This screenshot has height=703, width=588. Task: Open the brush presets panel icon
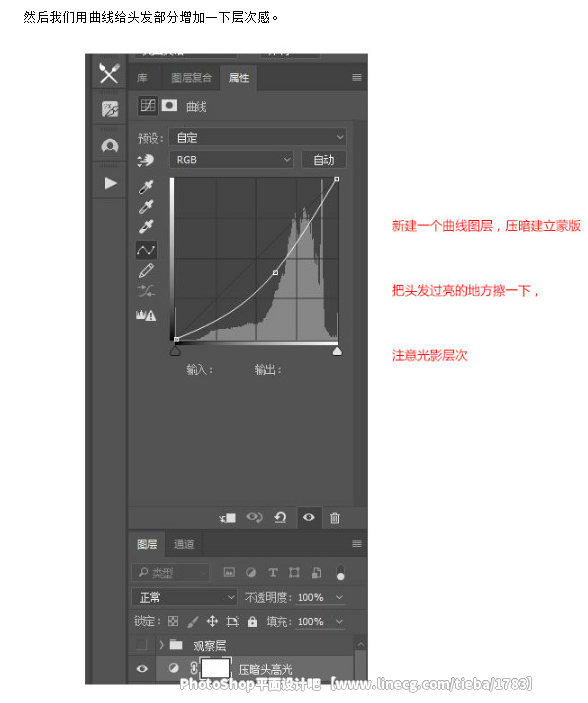click(x=110, y=109)
